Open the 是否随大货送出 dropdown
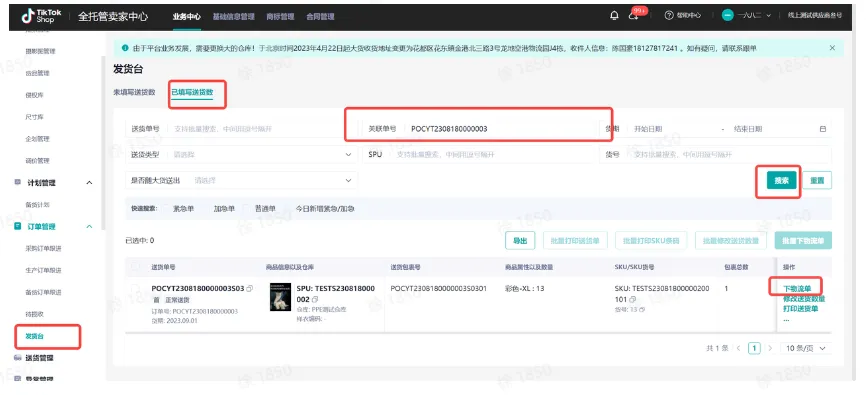This screenshot has width=866, height=395. click(x=241, y=180)
